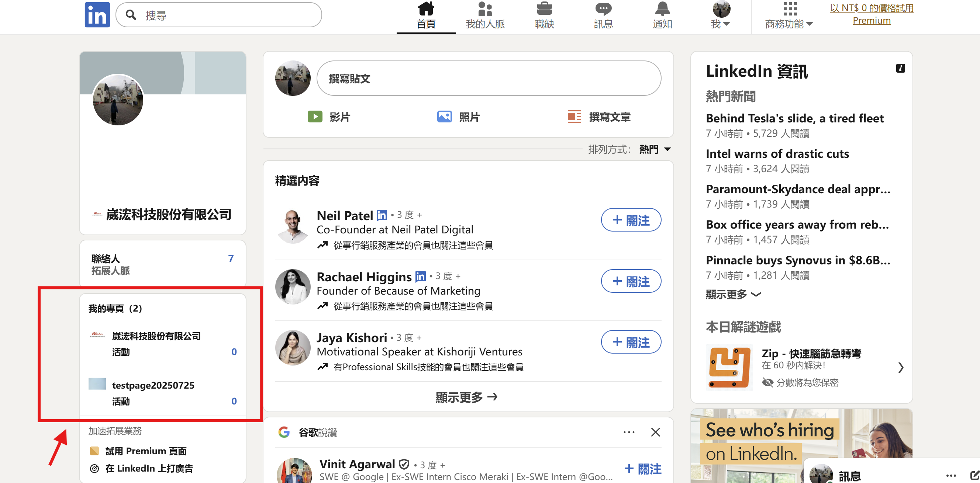This screenshot has width=980, height=483.
Task: Click the Zip puzzle game icon
Action: coord(730,368)
